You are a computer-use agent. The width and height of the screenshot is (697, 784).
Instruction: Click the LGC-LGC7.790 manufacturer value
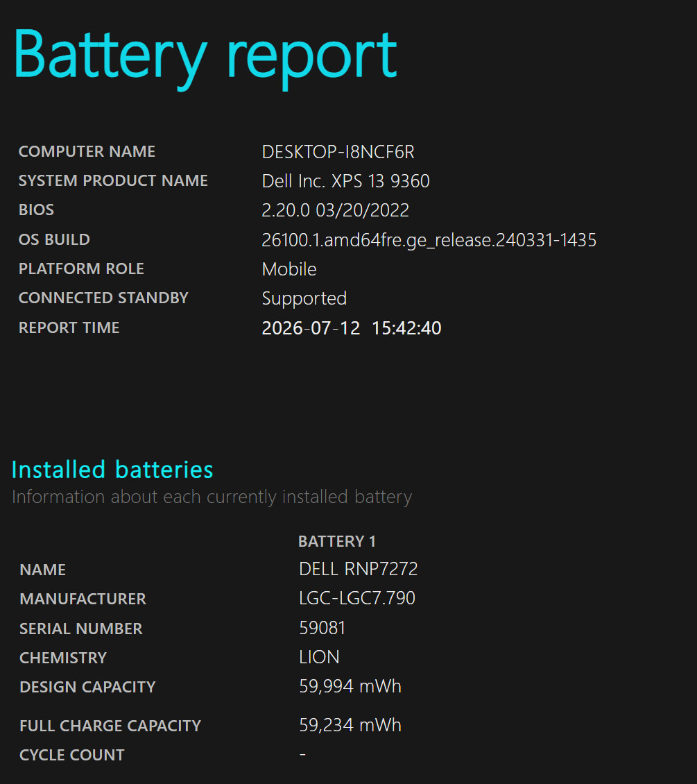(357, 598)
